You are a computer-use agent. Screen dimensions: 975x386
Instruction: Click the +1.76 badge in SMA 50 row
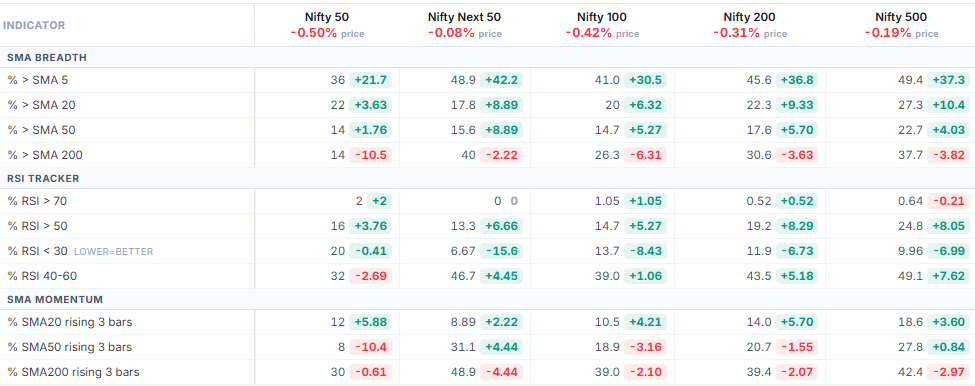[371, 130]
